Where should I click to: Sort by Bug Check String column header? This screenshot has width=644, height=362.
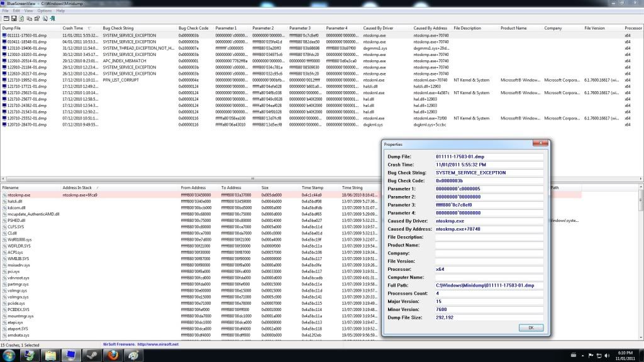[138, 28]
